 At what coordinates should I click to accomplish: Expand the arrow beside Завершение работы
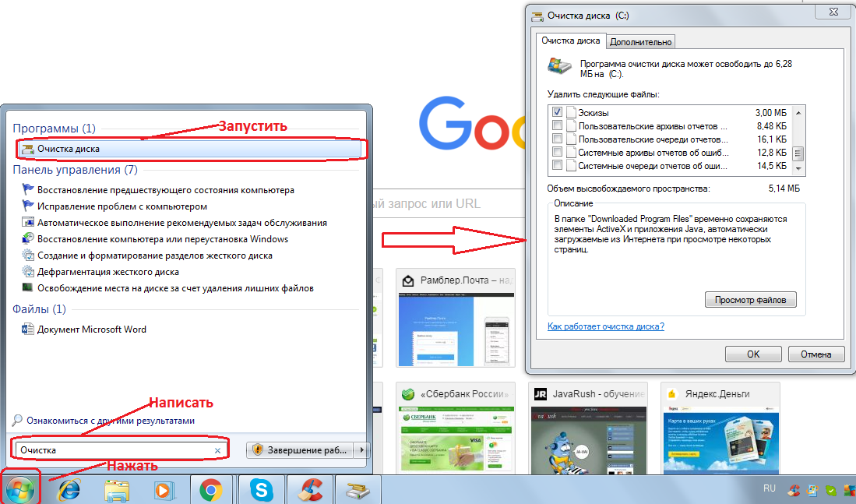pos(361,450)
